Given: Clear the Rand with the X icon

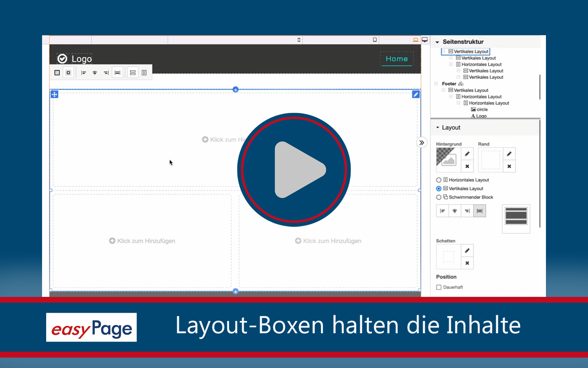Looking at the screenshot, I should point(509,166).
